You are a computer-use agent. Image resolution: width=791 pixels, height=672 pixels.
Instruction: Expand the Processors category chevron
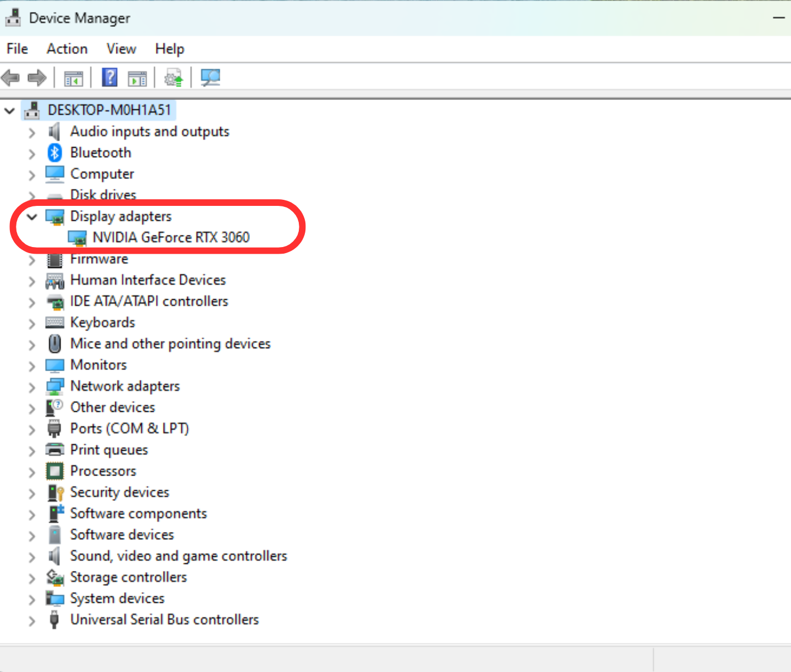[x=32, y=472]
